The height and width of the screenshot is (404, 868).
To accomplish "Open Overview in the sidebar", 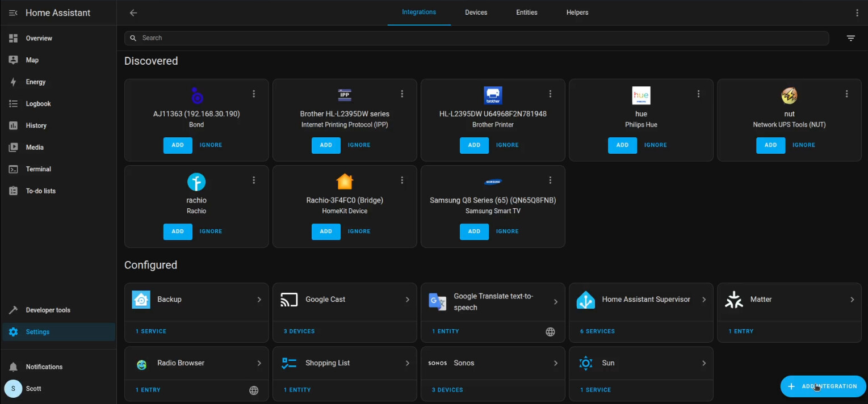I will 58,39.
